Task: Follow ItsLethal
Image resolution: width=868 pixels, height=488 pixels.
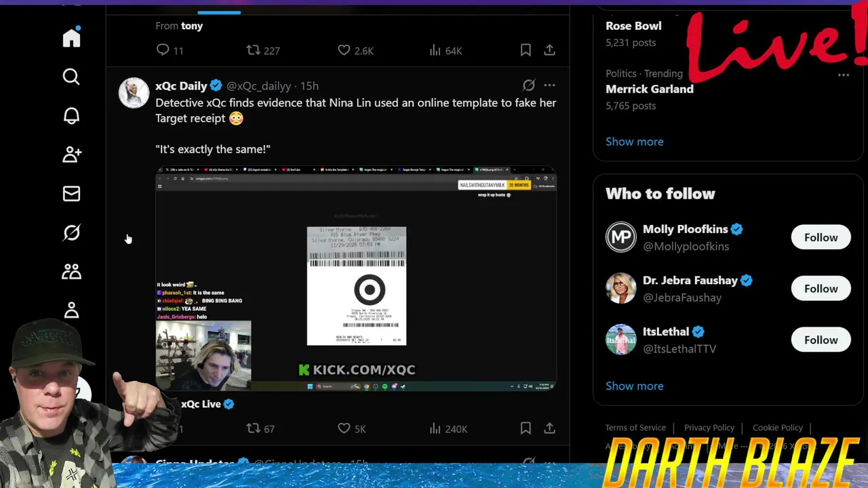Action: (821, 340)
